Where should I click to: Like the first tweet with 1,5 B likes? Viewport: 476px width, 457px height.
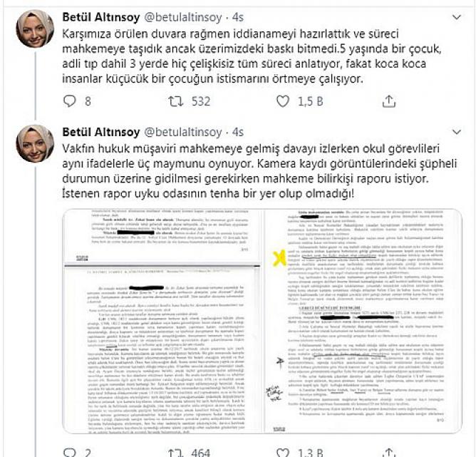(282, 101)
